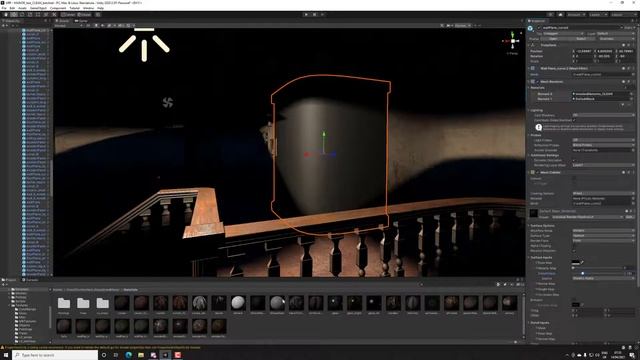The height and width of the screenshot is (360, 640).
Task: Click the Position X input field
Action: pyautogui.click(x=584, y=51)
